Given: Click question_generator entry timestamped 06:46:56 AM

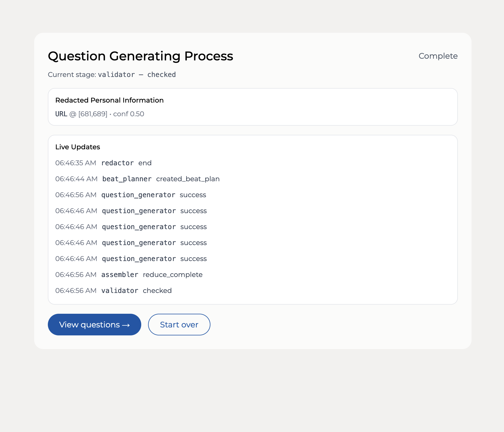Looking at the screenshot, I should click(138, 195).
